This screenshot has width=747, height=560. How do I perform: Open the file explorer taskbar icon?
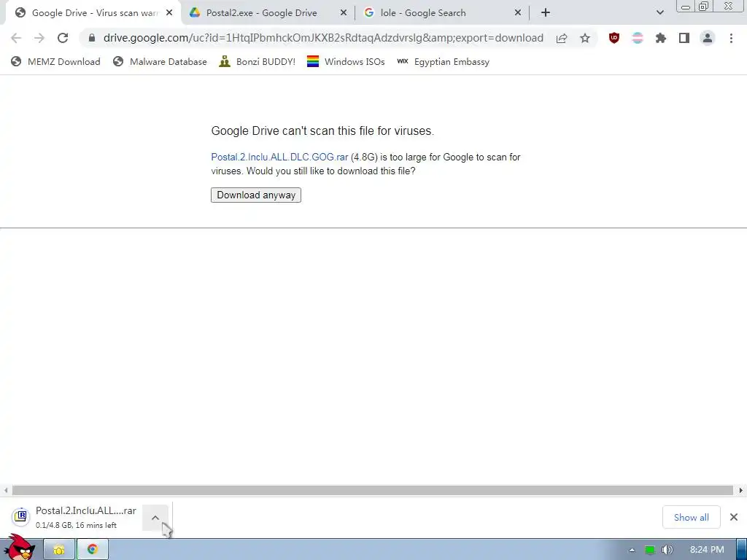tap(59, 550)
